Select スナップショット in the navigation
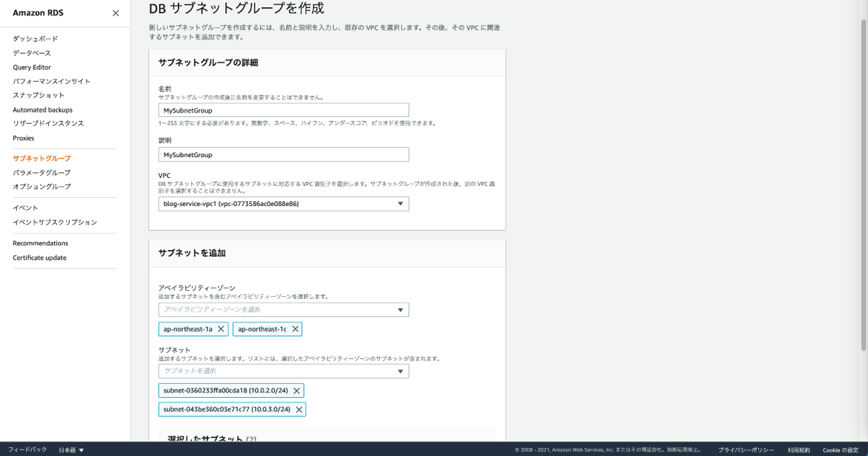The width and height of the screenshot is (868, 456). [x=39, y=95]
